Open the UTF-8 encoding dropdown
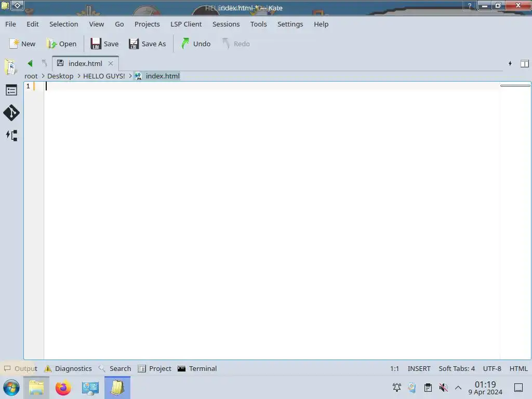532x399 pixels. 492,368
